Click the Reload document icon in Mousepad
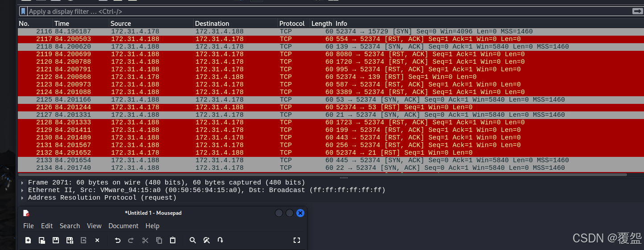The width and height of the screenshot is (644, 250). point(83,240)
